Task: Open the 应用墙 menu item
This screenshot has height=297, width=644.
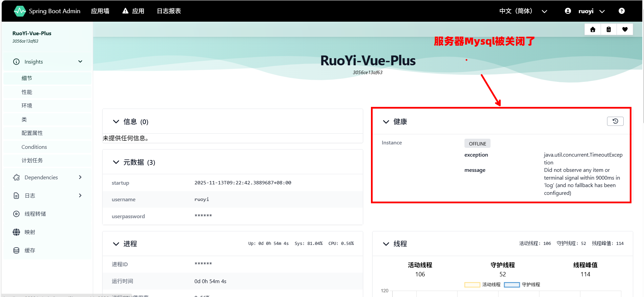Action: click(x=100, y=11)
